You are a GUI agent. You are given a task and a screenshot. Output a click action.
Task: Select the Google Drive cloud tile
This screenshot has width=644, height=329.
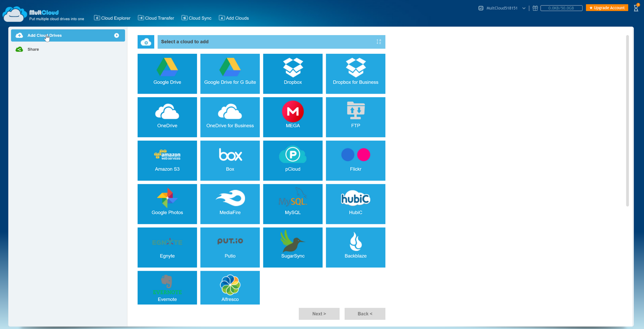point(167,74)
